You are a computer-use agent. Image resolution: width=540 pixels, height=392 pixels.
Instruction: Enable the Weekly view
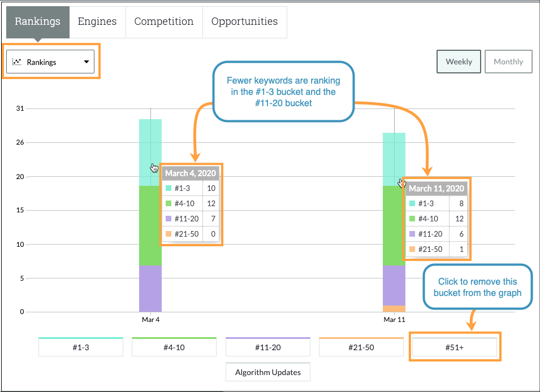click(459, 62)
